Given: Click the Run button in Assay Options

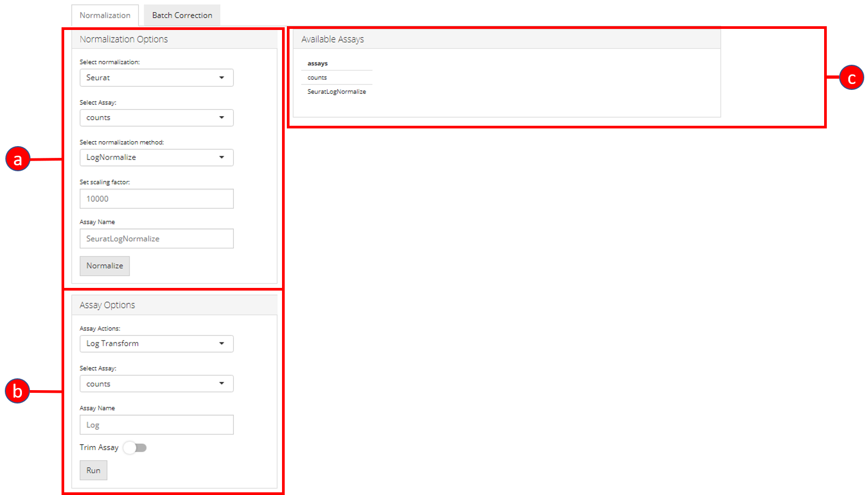Looking at the screenshot, I should point(93,470).
